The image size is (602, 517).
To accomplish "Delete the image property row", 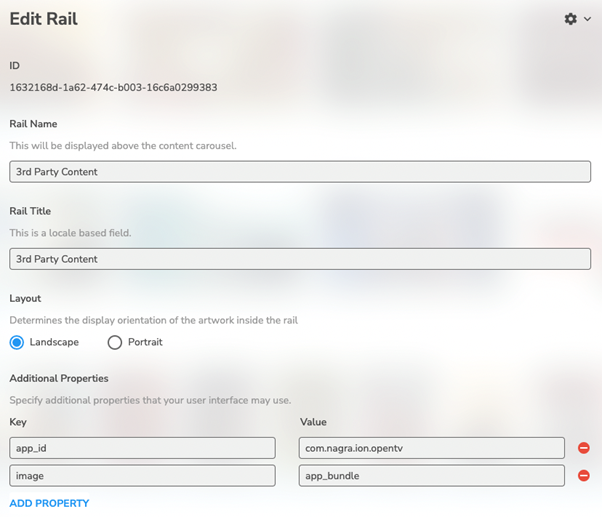I will (584, 476).
